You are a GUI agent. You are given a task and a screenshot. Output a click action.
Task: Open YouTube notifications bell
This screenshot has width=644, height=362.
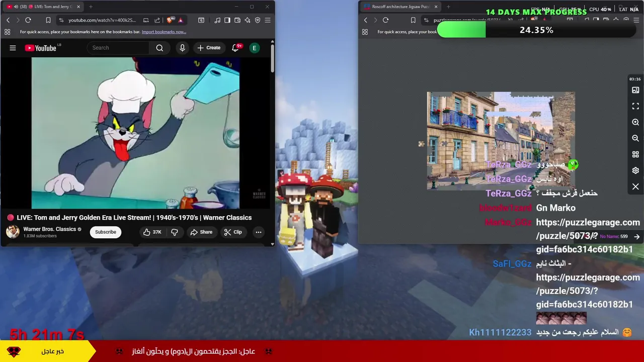(x=235, y=48)
